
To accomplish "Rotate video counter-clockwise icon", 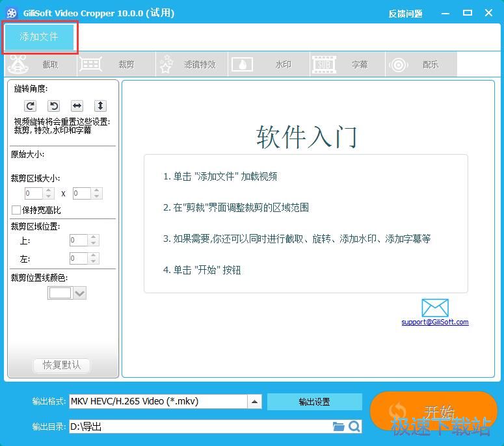I will click(x=54, y=106).
